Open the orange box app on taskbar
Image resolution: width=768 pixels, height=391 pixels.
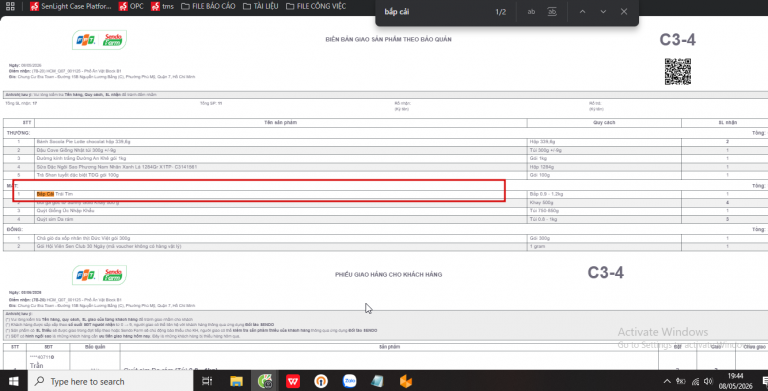coord(406,381)
